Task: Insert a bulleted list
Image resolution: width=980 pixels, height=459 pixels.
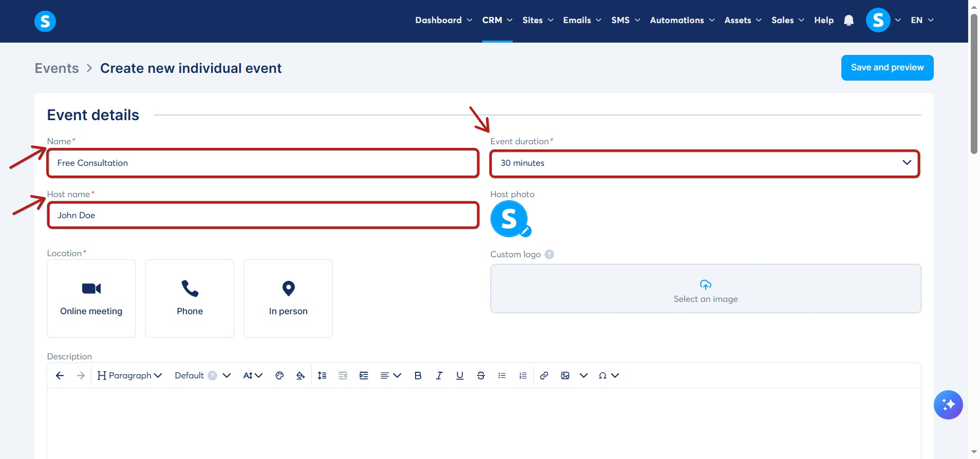Action: [x=502, y=376]
